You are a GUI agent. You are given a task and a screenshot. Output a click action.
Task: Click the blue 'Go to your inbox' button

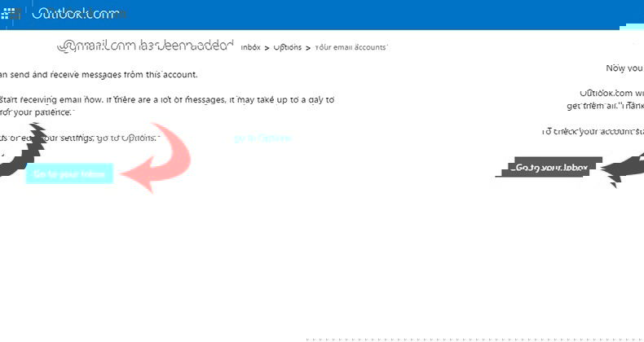(69, 173)
